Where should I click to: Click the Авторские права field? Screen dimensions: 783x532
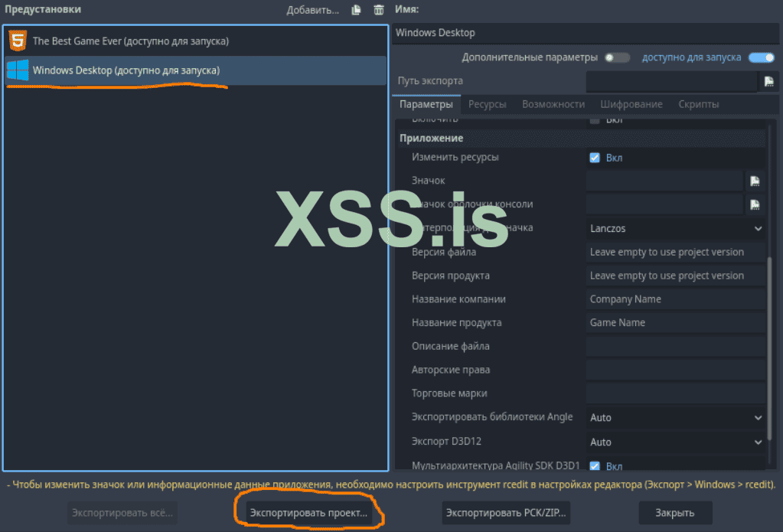[676, 370]
